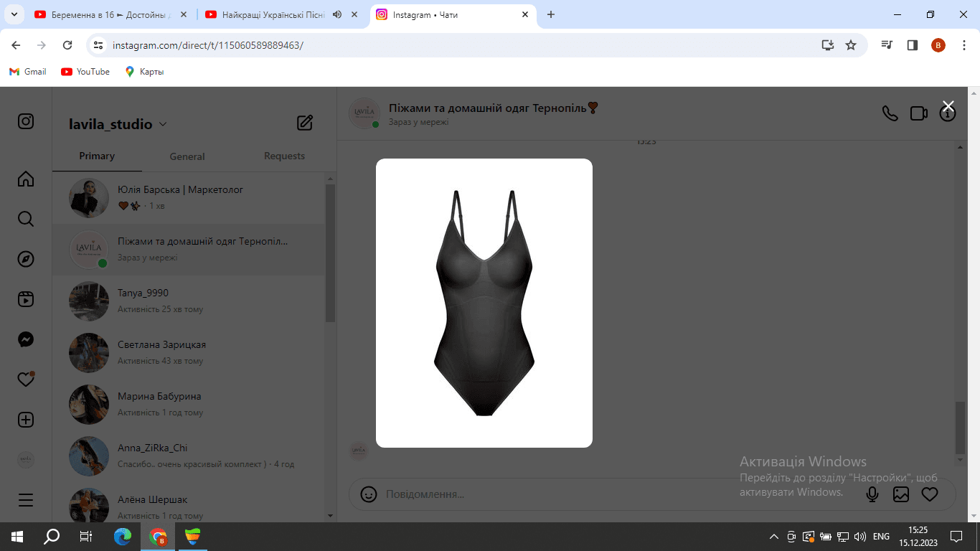Switch to the Primary inbox tab

tap(97, 156)
